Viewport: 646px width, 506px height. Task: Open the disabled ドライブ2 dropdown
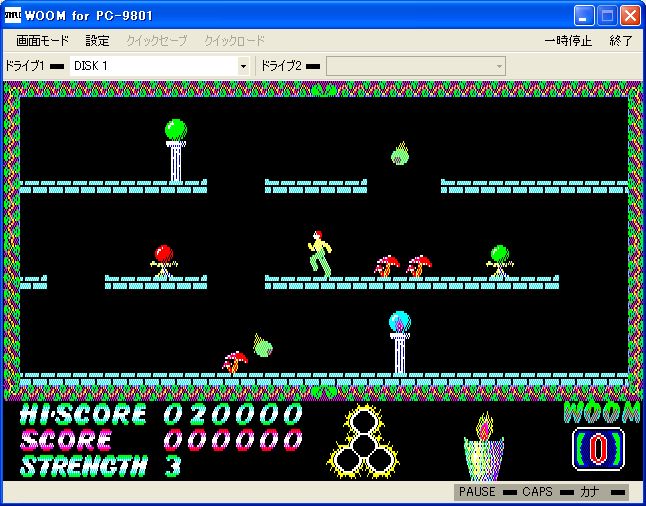pyautogui.click(x=416, y=66)
